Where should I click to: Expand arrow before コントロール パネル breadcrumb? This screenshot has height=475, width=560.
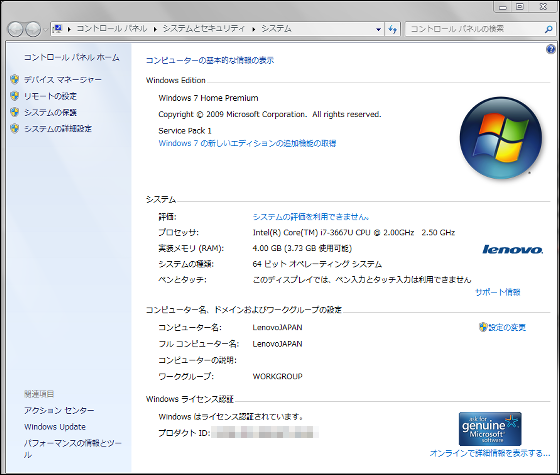[x=69, y=29]
